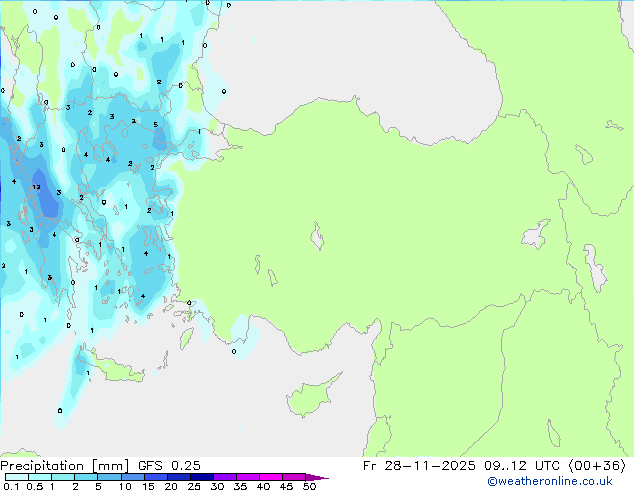Screen dimensions: 634x490
Task: Click the '5' precipitation value on the map
Action: 155,125
